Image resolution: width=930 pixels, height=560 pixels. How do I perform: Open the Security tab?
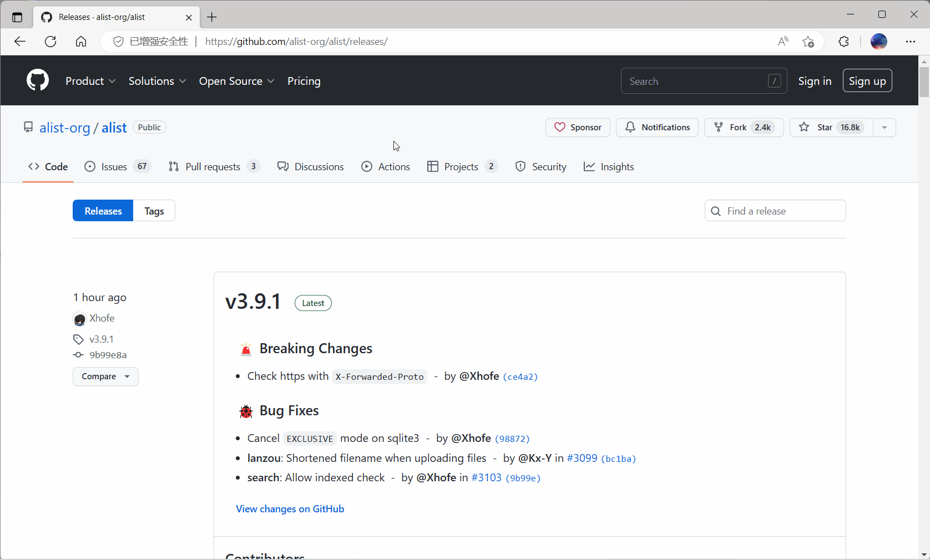[x=541, y=167]
